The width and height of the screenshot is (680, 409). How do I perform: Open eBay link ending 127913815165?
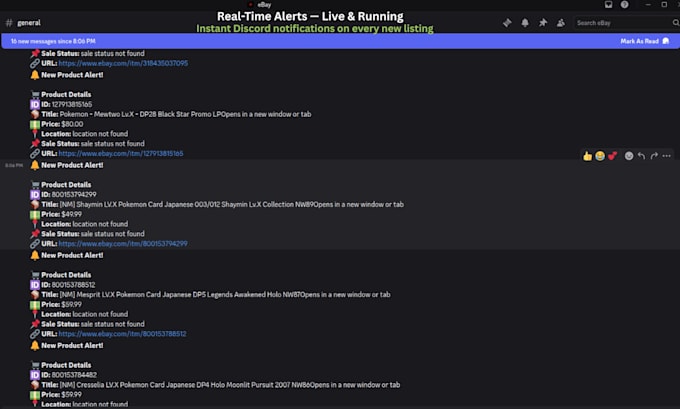click(121, 154)
